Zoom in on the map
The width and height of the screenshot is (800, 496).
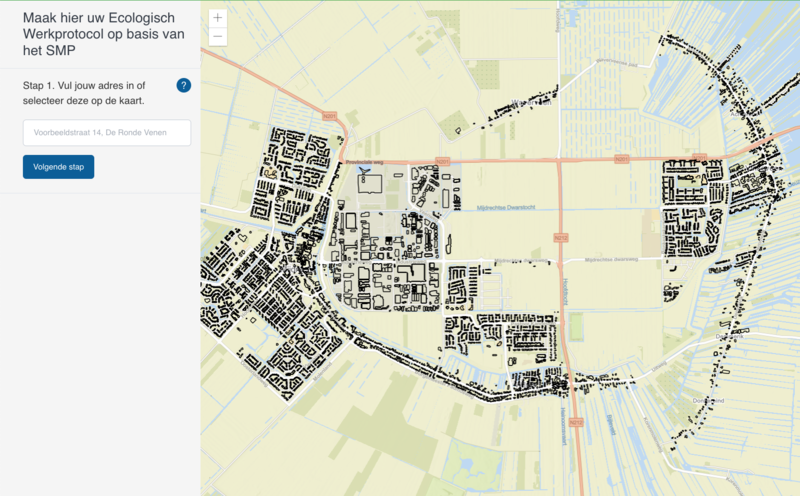[x=218, y=18]
